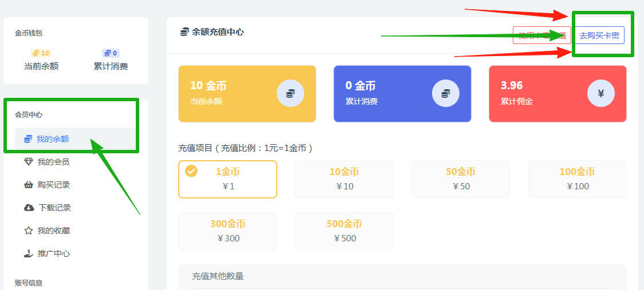Click the hand-coin icon beside 推广中心
This screenshot has width=644, height=290.
[28, 253]
